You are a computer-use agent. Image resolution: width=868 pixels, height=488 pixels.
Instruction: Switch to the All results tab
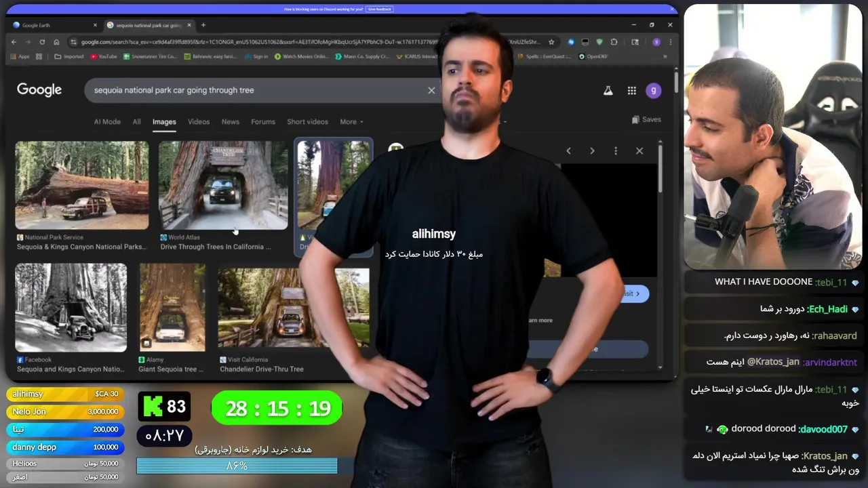pyautogui.click(x=136, y=122)
